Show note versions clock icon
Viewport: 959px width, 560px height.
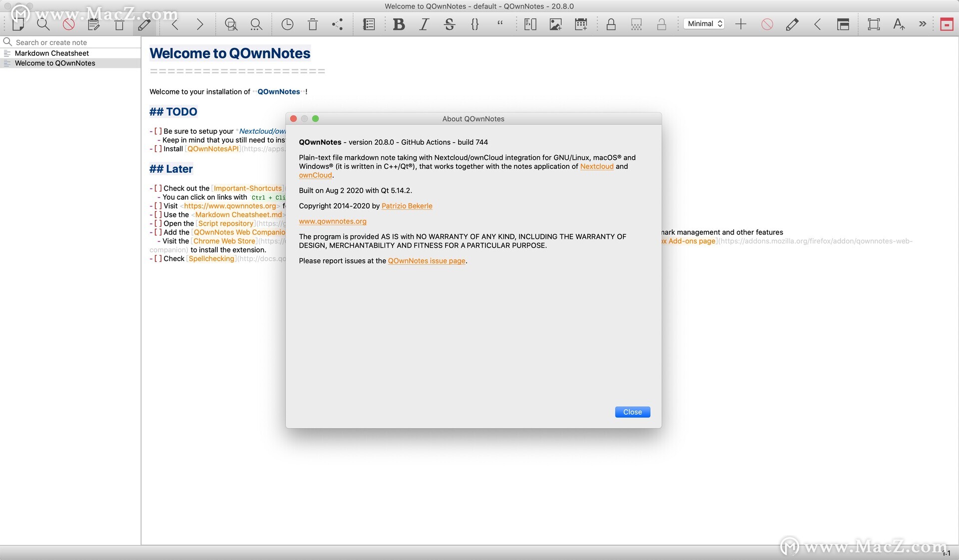coord(287,24)
